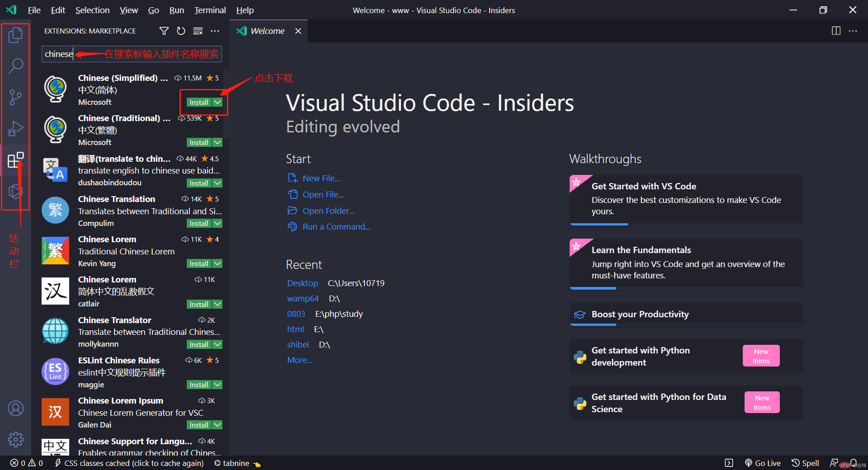
Task: Click More recent items link
Action: click(300, 360)
